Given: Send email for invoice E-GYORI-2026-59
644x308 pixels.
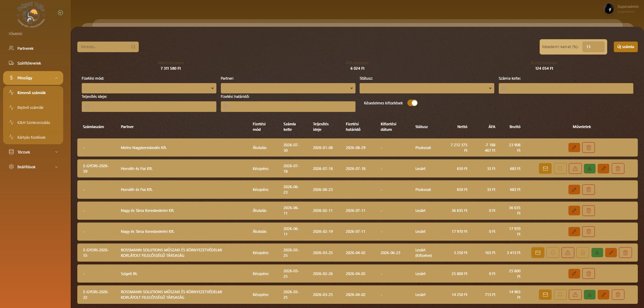Looking at the screenshot, I should tap(545, 169).
